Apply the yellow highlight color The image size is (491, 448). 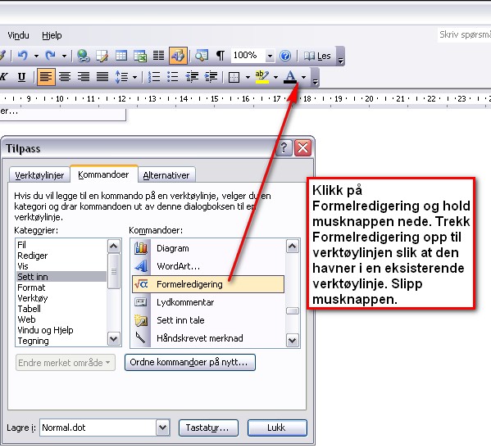click(262, 77)
